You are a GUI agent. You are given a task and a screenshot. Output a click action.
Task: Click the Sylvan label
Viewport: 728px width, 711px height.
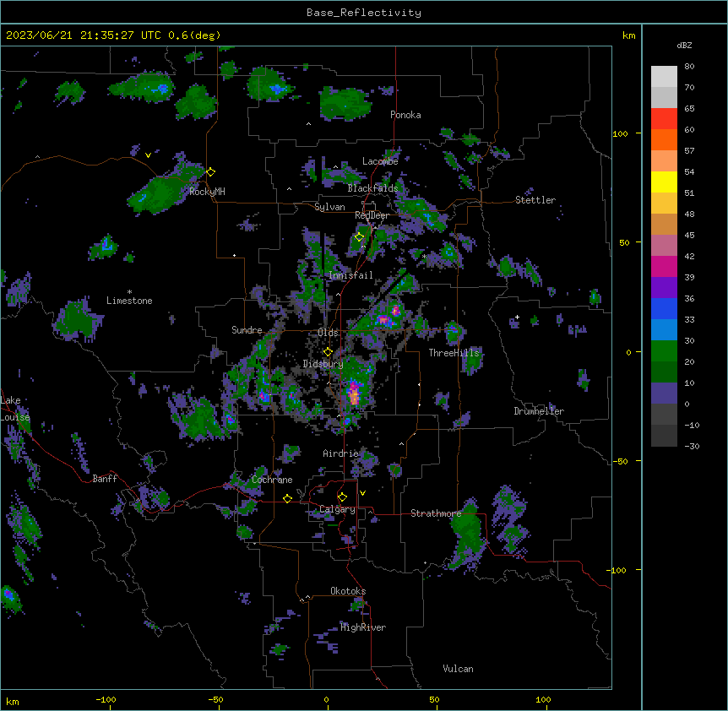[329, 207]
